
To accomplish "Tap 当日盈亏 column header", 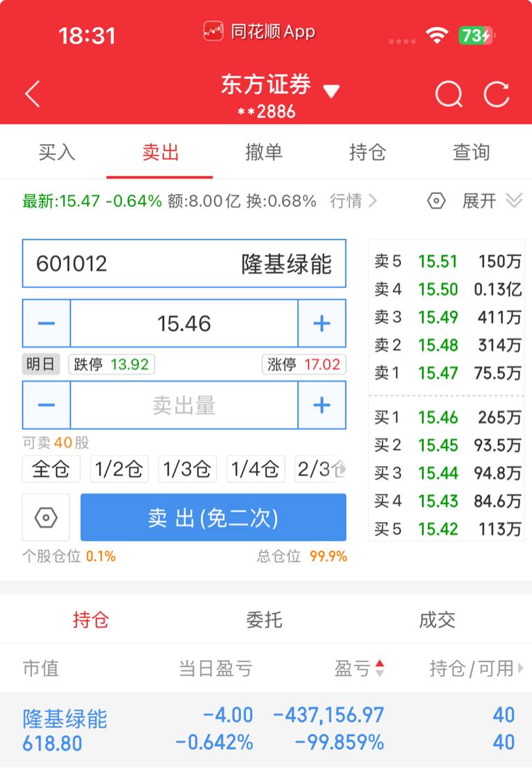I will [215, 668].
